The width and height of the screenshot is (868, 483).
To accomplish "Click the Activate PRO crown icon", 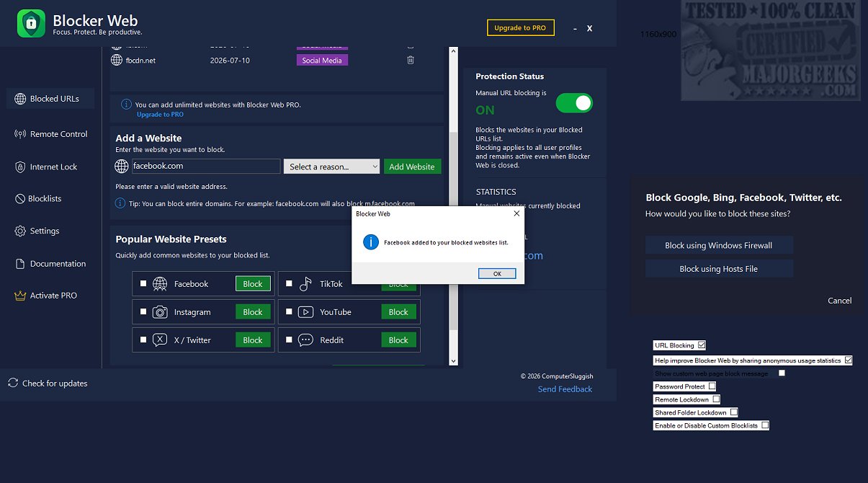I will 20,296.
